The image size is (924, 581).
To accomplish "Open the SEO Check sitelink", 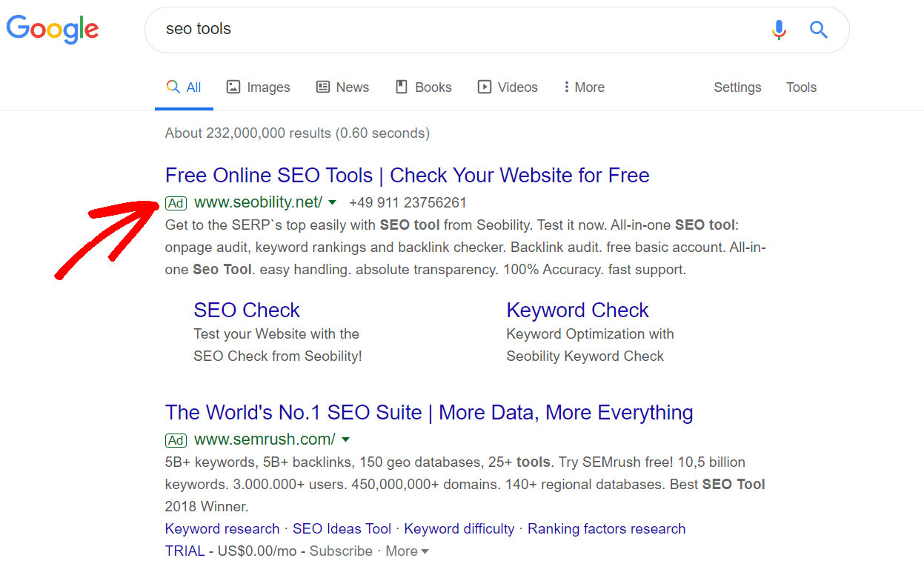I will [x=247, y=310].
